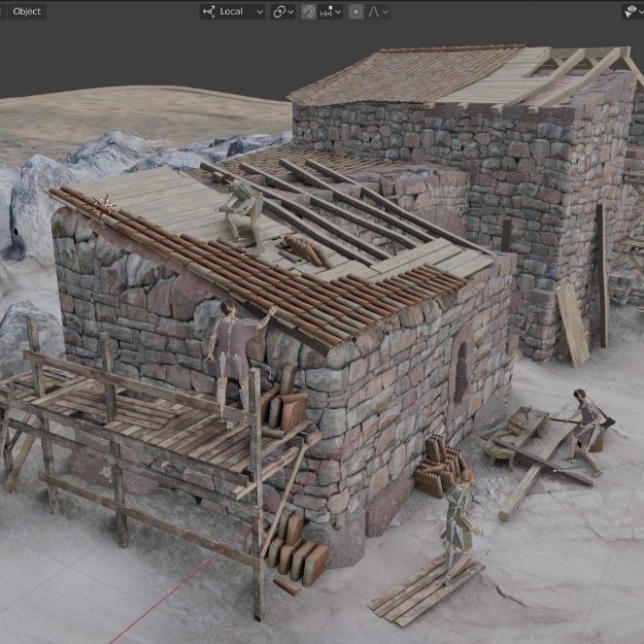Toggle proportional editing circle button
This screenshot has height=644, width=644.
[x=356, y=12]
